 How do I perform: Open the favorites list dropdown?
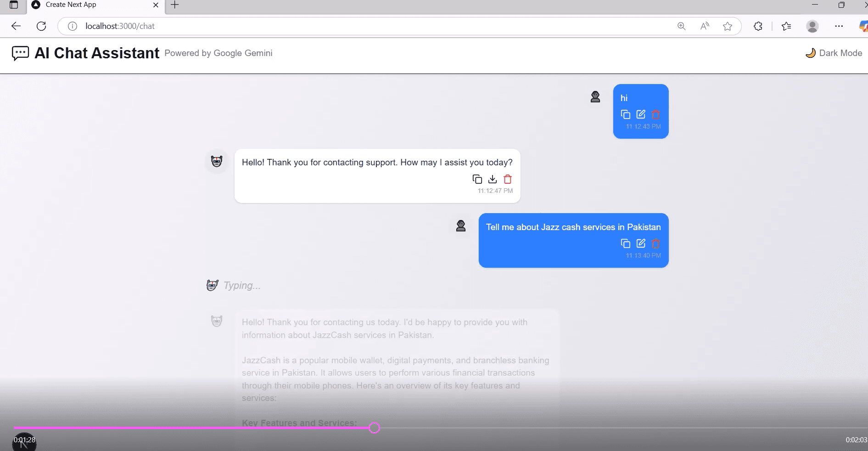click(x=786, y=26)
